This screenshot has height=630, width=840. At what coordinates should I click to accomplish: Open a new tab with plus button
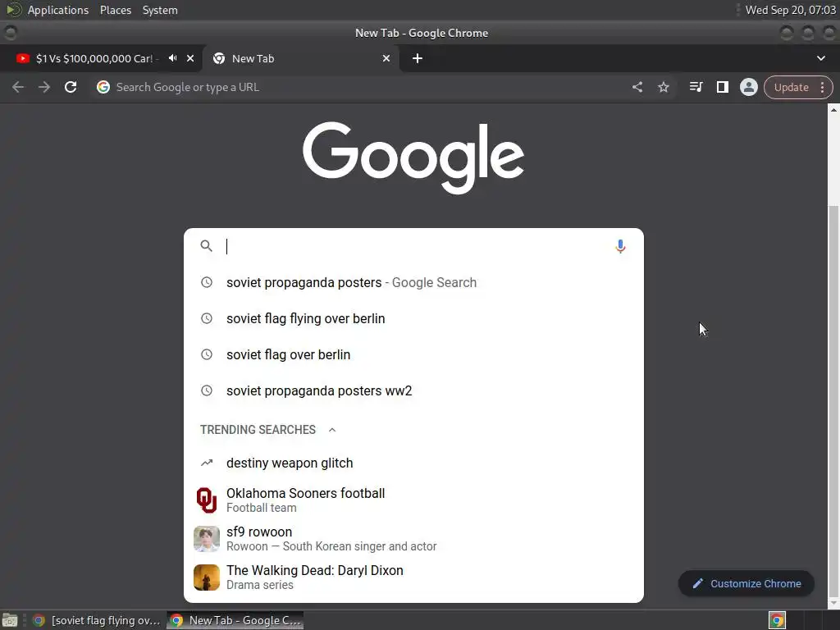click(418, 58)
